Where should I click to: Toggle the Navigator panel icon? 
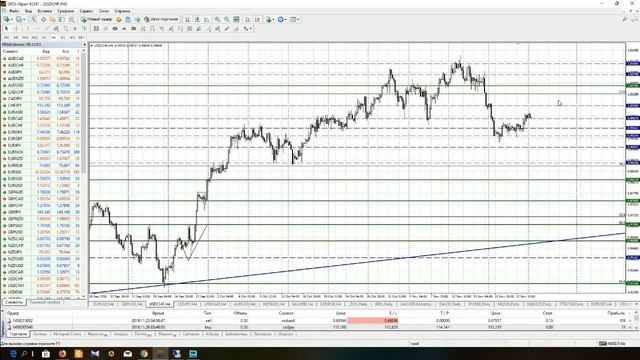(x=53, y=19)
